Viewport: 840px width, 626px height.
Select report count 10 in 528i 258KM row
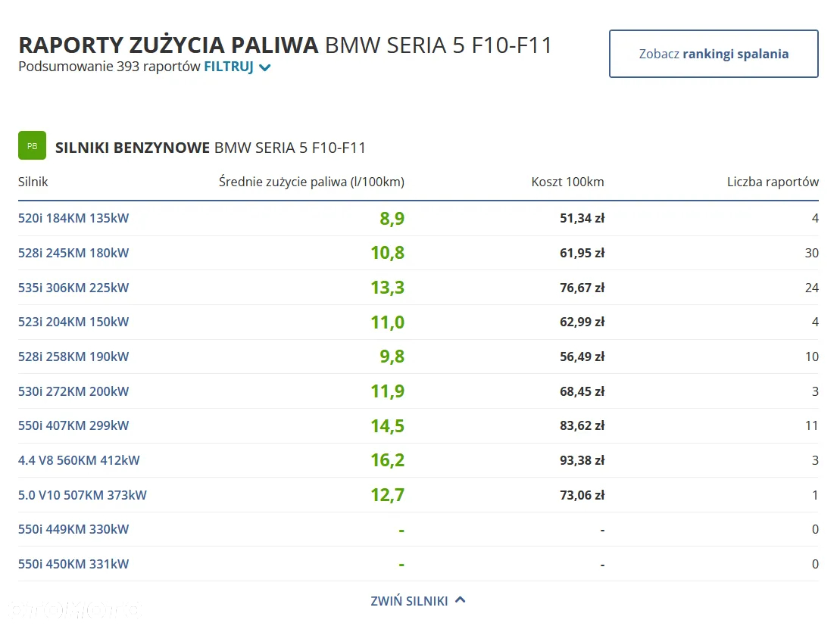(x=812, y=357)
